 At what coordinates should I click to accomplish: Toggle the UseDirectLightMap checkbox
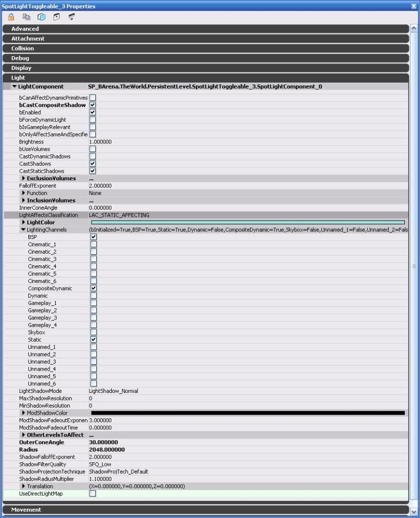(93, 494)
